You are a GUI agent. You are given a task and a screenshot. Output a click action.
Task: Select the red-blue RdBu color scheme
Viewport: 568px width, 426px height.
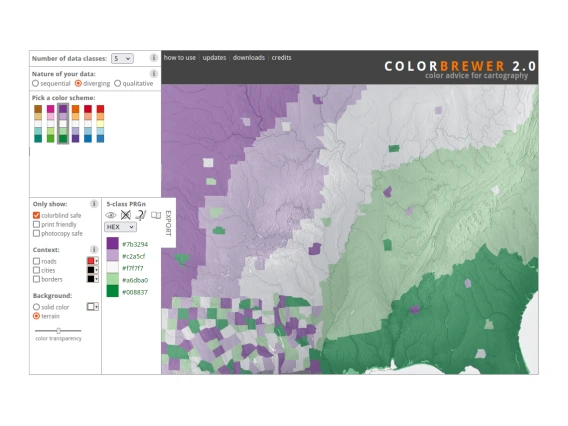(x=88, y=124)
